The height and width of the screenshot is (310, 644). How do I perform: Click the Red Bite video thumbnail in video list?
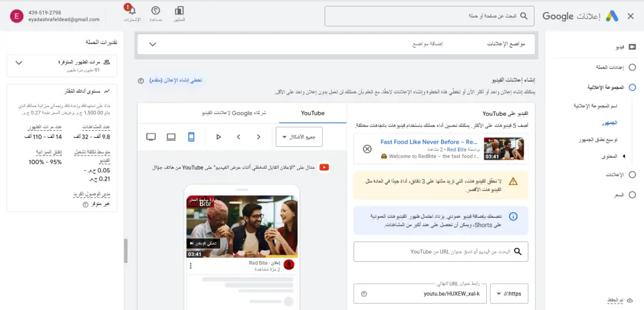tap(504, 148)
